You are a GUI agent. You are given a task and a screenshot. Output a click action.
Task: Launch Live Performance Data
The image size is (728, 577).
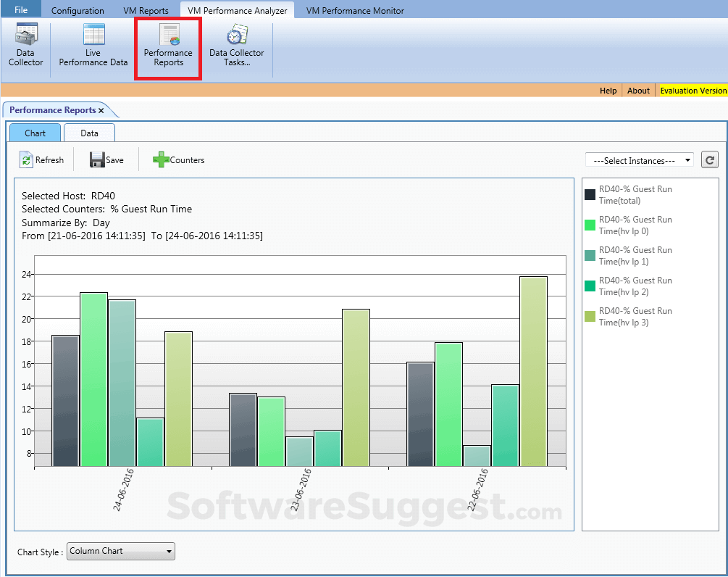(92, 45)
